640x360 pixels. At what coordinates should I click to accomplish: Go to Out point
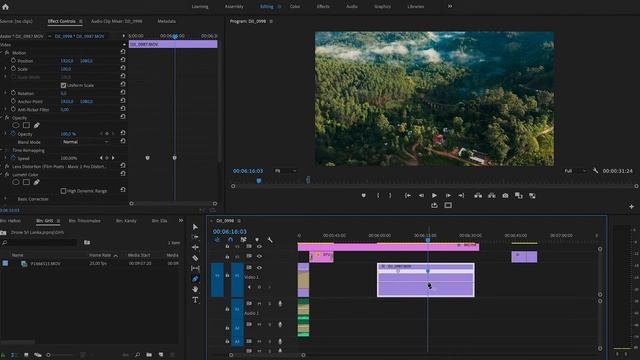tap(461, 196)
